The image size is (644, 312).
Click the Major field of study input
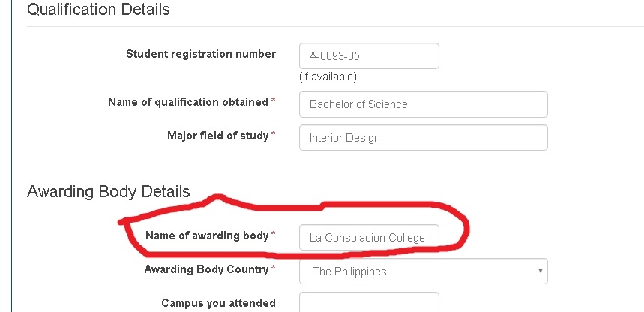(x=423, y=138)
